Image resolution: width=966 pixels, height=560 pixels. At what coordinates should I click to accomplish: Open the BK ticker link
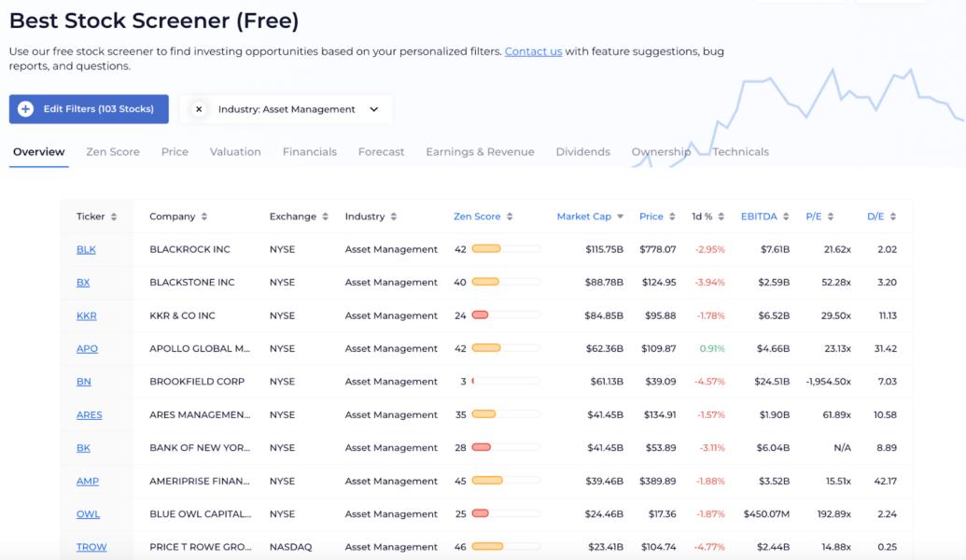click(83, 448)
